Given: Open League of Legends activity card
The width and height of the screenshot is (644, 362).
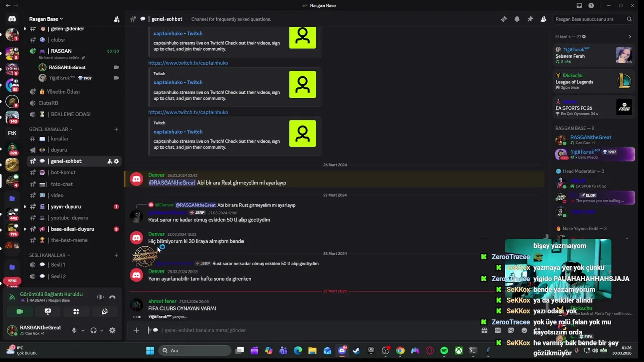Looking at the screenshot, I should (x=594, y=81).
